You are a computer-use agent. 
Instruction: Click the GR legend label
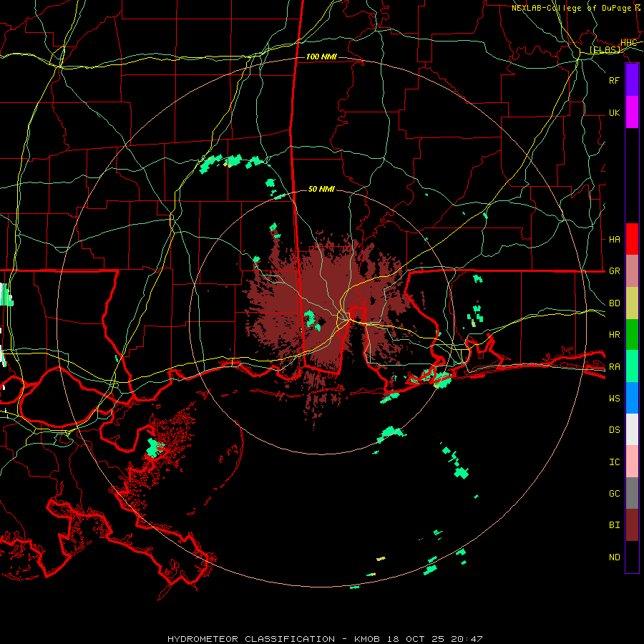(615, 271)
